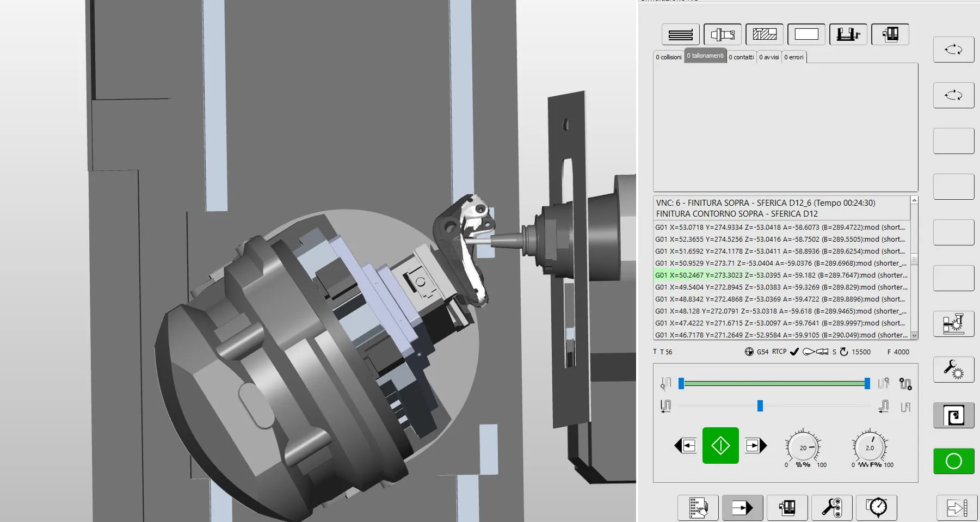Image resolution: width=980 pixels, height=522 pixels.
Task: Toggle the blank rectangle display button
Action: click(806, 34)
